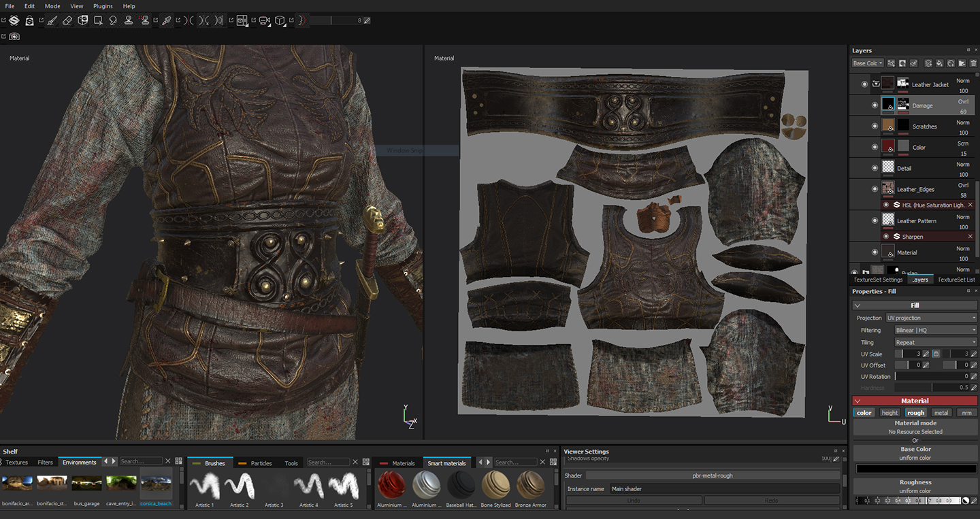Select the Smudge tool
The width and height of the screenshot is (980, 519).
coord(113,20)
